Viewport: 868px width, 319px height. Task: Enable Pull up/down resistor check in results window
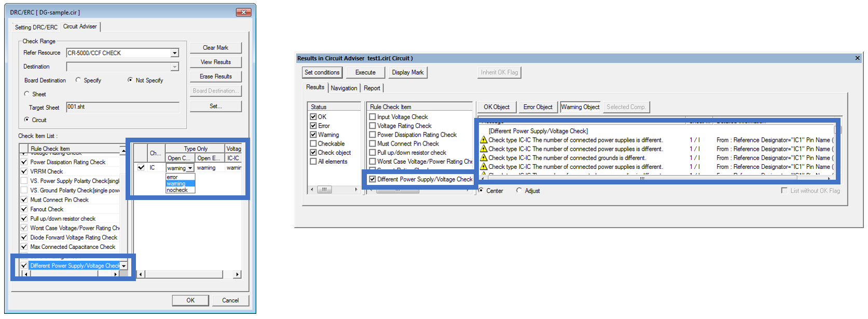pos(373,153)
